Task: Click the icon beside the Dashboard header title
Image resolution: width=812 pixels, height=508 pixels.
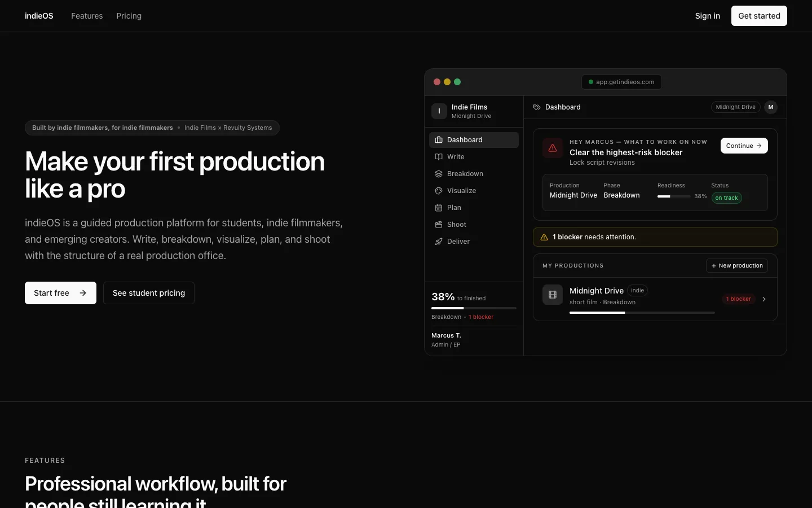Action: tap(537, 107)
